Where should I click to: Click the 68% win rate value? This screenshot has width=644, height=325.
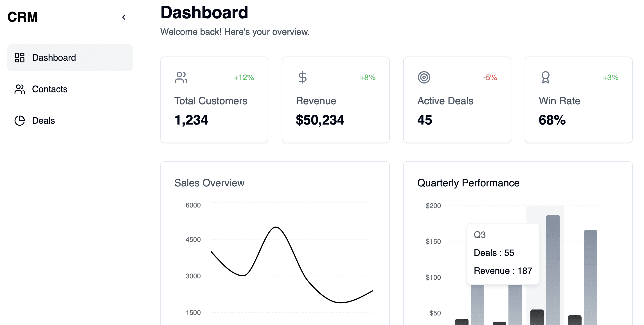(552, 120)
